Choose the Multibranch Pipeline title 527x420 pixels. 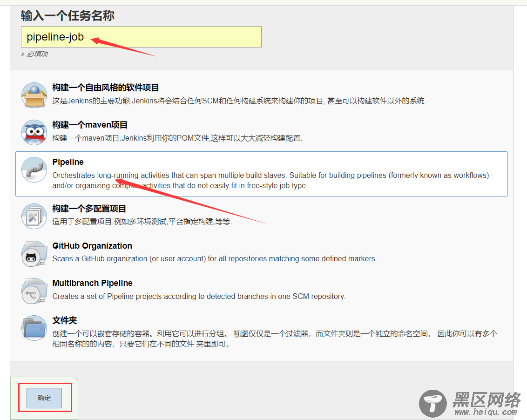(93, 283)
